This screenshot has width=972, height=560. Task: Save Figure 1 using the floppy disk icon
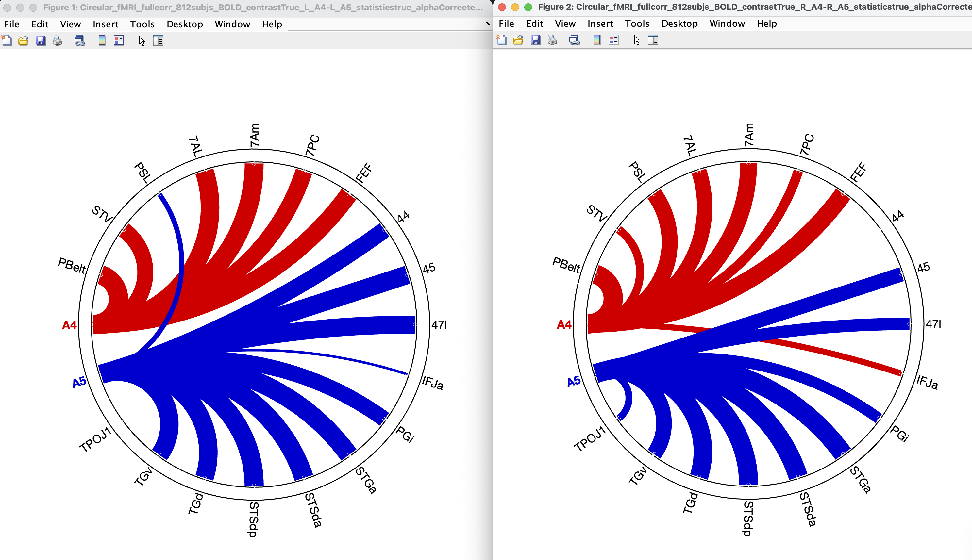click(x=41, y=41)
